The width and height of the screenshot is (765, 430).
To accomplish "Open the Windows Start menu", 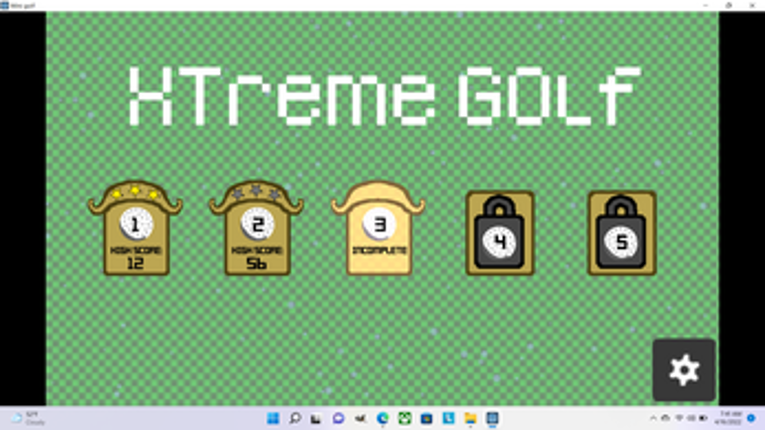I will [x=273, y=418].
